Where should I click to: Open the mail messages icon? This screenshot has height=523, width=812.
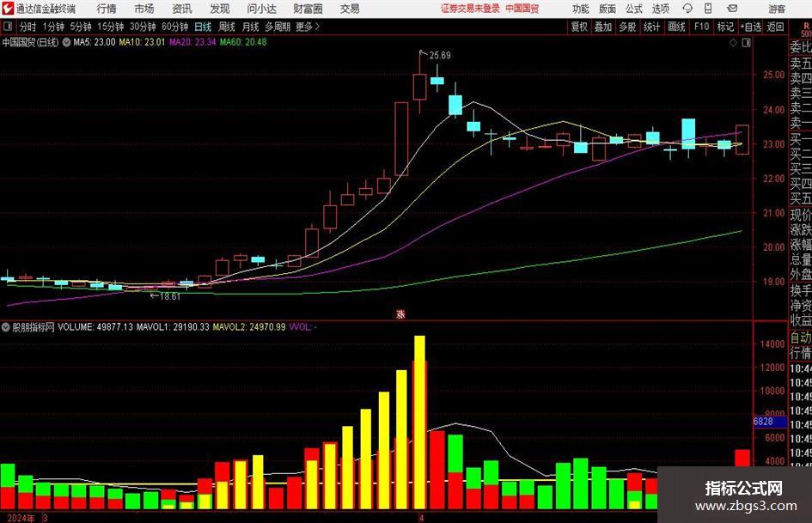tap(732, 9)
